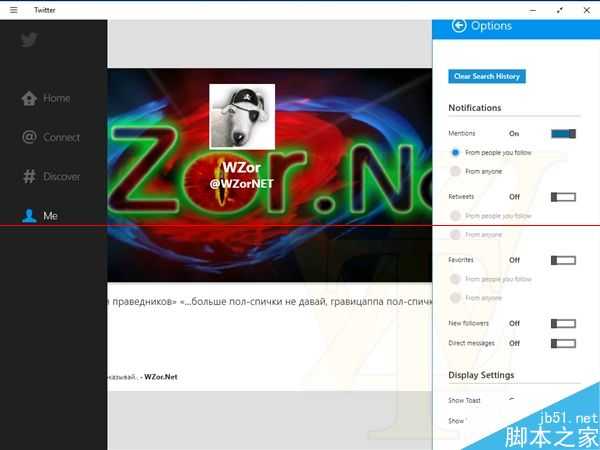This screenshot has height=450, width=600.
Task: Open the Me menu label
Action: click(x=51, y=216)
